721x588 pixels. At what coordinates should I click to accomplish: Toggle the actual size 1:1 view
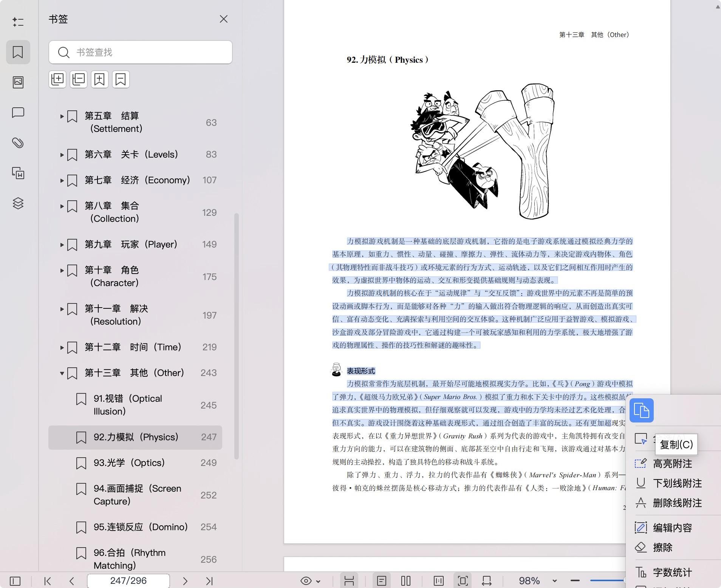439,581
